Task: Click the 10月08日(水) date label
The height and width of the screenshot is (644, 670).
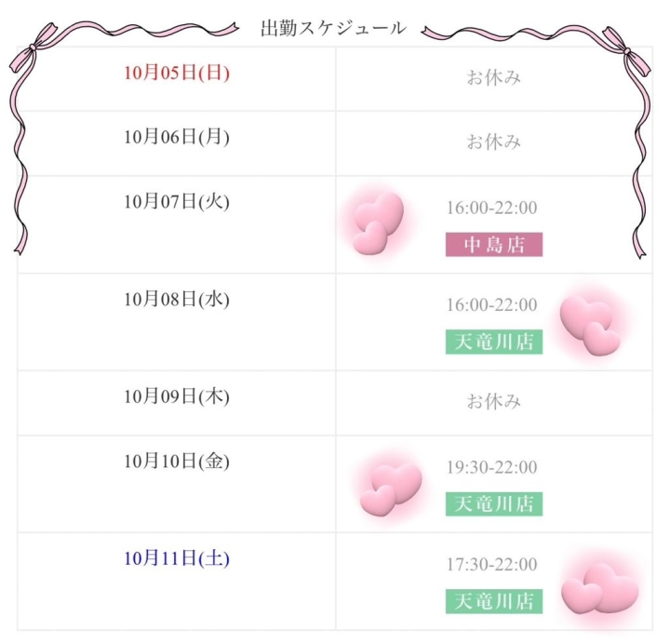Action: (177, 300)
